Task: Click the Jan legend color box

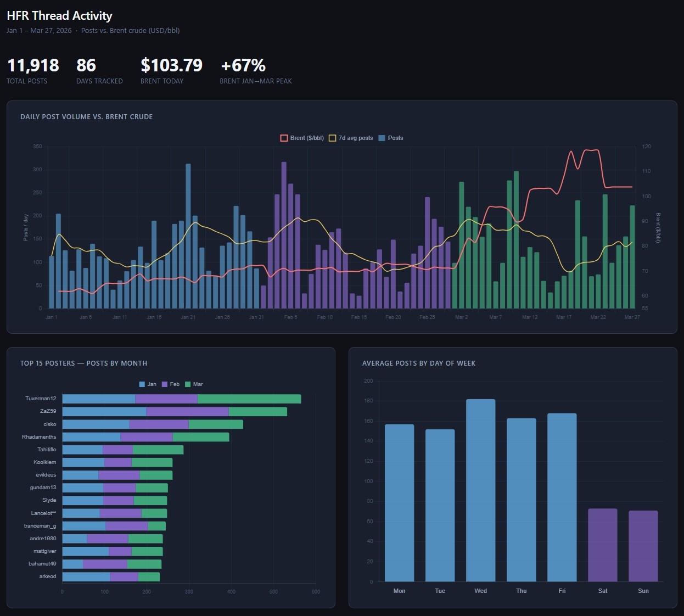Action: point(142,384)
